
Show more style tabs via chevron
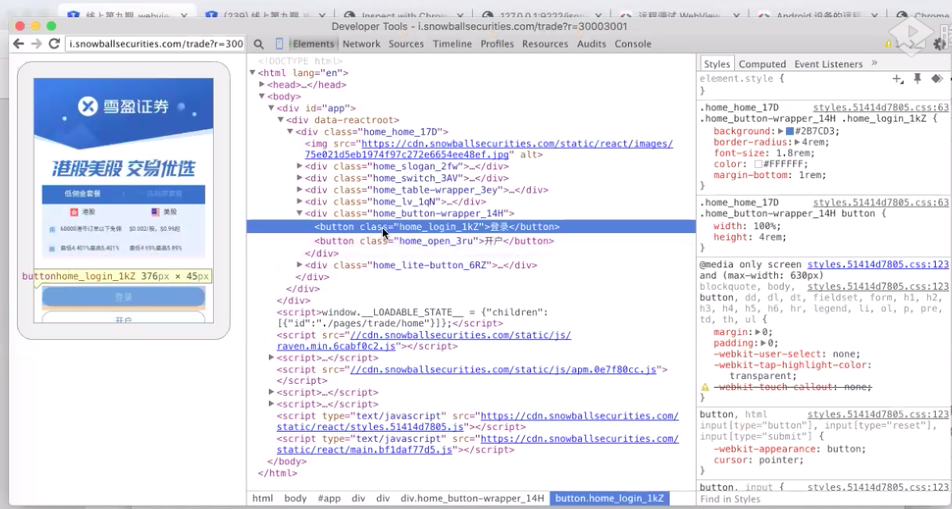(874, 63)
